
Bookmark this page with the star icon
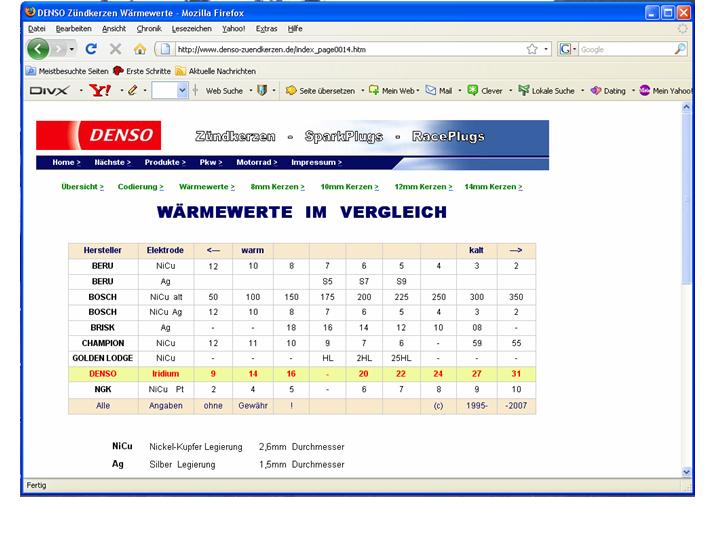532,49
